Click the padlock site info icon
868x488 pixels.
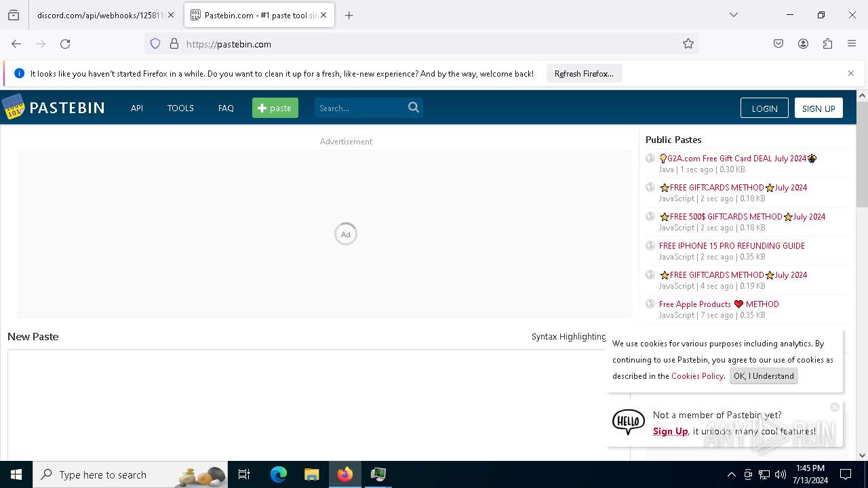coord(174,44)
